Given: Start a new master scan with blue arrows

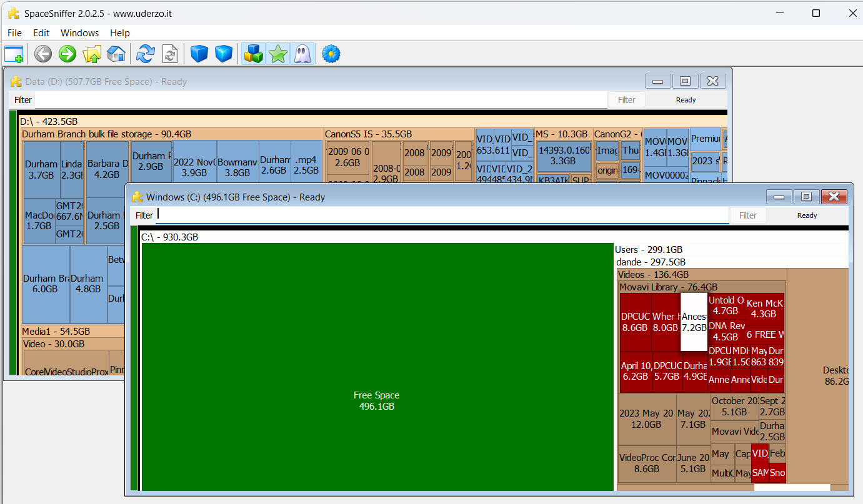Looking at the screenshot, I should pos(145,54).
